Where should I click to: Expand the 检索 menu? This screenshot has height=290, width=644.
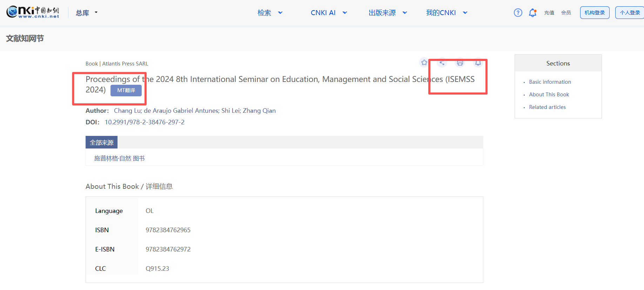[269, 13]
